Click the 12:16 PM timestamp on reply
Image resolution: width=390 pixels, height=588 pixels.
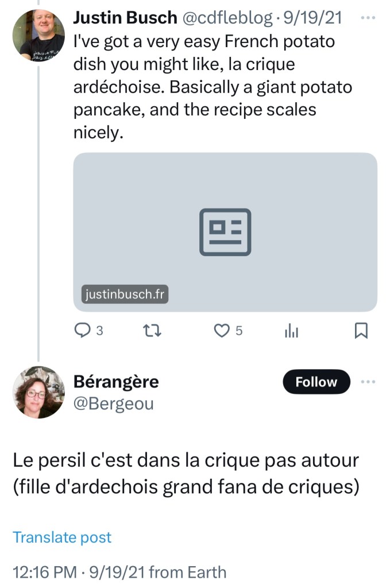click(x=44, y=572)
